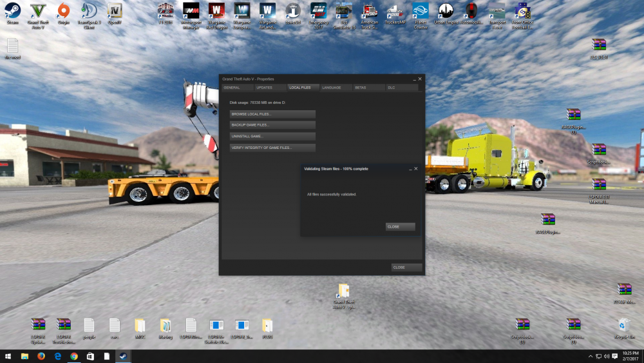This screenshot has width=644, height=363.
Task: Open the Action Center notifications icon
Action: (615, 357)
